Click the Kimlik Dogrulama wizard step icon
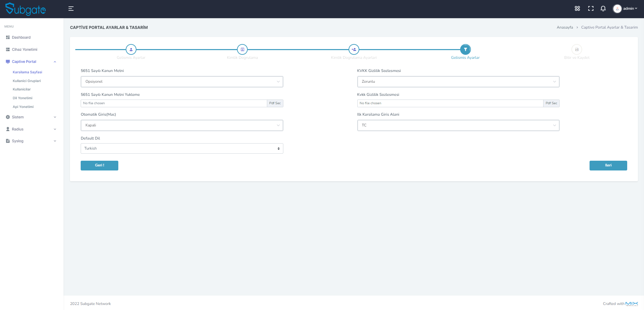Image resolution: width=644 pixels, height=310 pixels. point(242,49)
